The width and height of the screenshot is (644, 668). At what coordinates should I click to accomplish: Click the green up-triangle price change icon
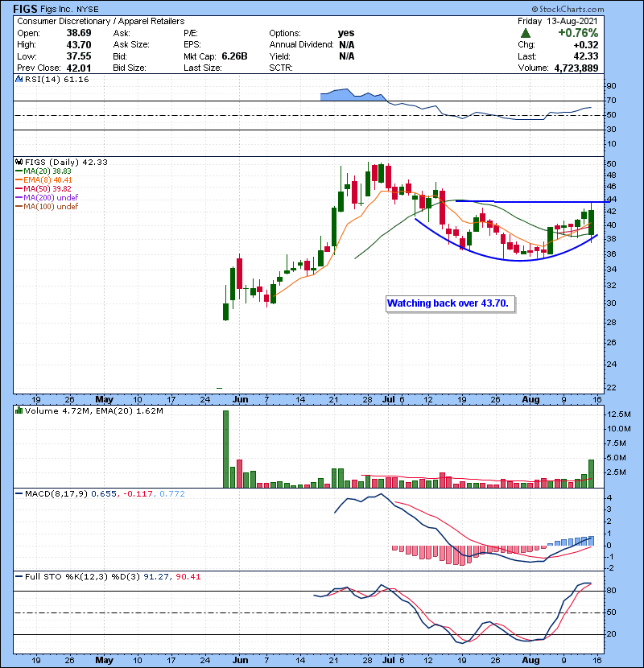tap(526, 33)
